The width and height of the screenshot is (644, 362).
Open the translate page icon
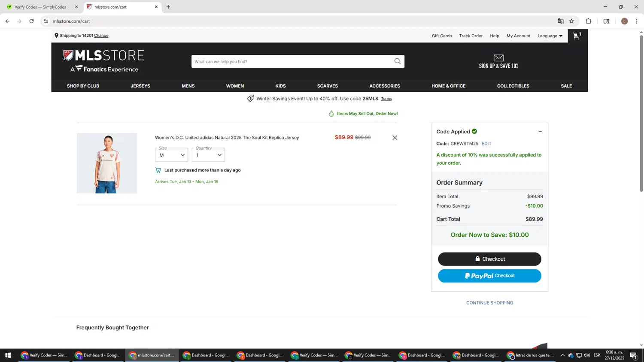(x=561, y=21)
